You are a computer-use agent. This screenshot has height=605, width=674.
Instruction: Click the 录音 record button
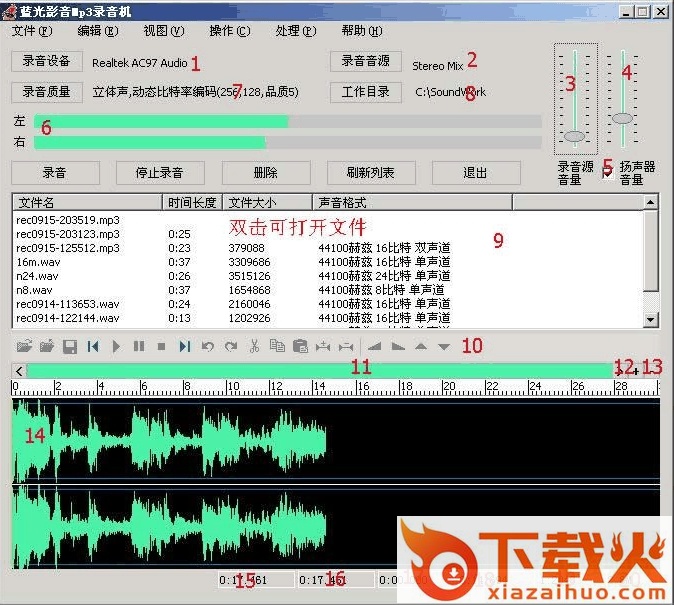(x=55, y=172)
